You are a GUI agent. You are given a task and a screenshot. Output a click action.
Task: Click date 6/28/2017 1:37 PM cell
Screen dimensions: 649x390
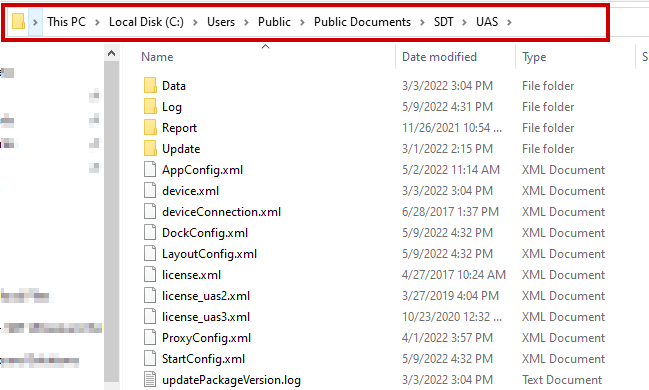click(450, 212)
